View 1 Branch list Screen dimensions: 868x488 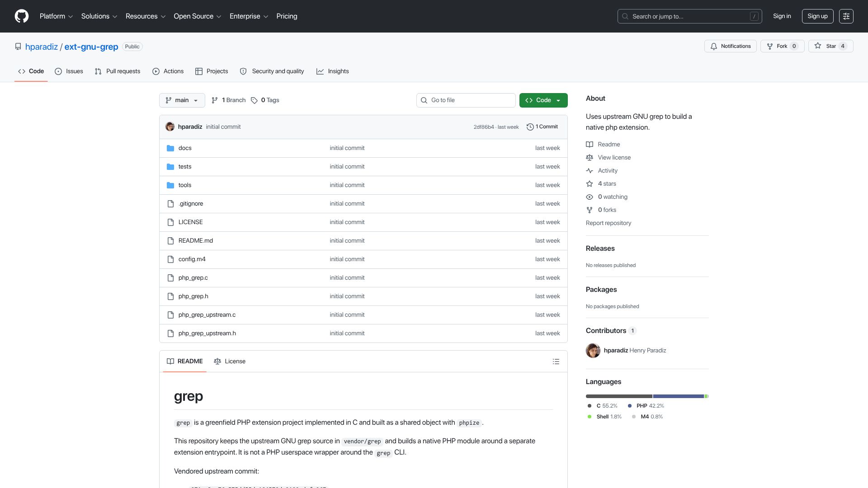228,100
